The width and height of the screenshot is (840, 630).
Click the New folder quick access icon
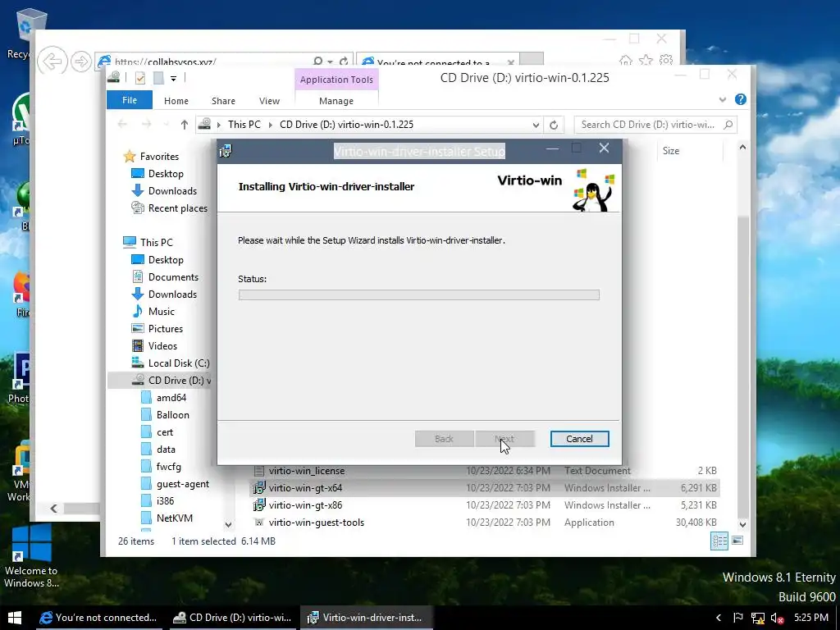[x=158, y=78]
